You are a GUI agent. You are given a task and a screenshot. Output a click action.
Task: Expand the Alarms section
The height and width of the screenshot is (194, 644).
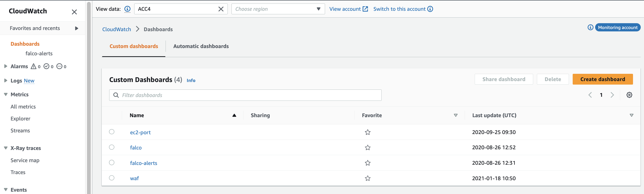pos(6,66)
